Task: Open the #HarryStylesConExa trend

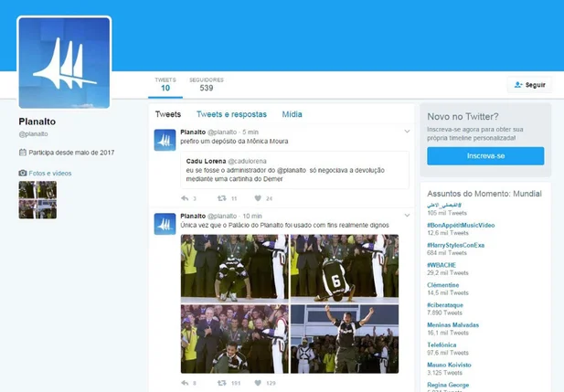Action: point(456,245)
